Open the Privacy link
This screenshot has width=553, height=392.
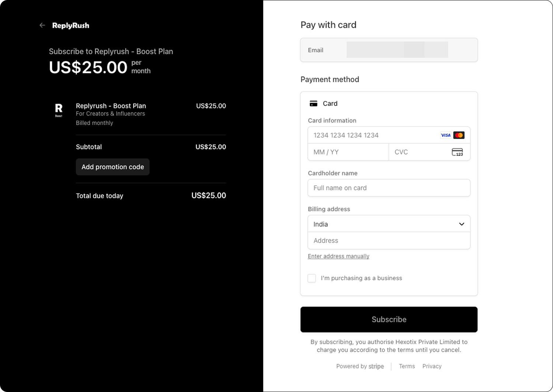tap(432, 366)
